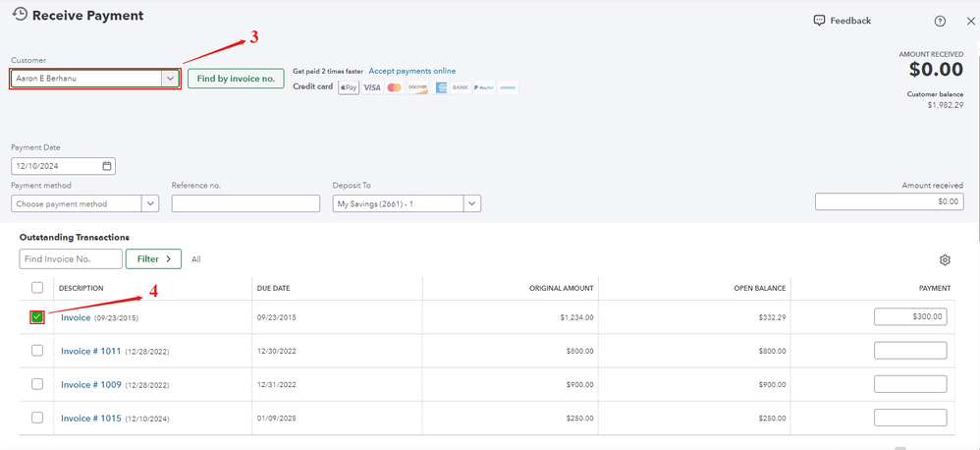980x450 pixels.
Task: Expand the Customer dropdown arrow
Action: coord(170,79)
